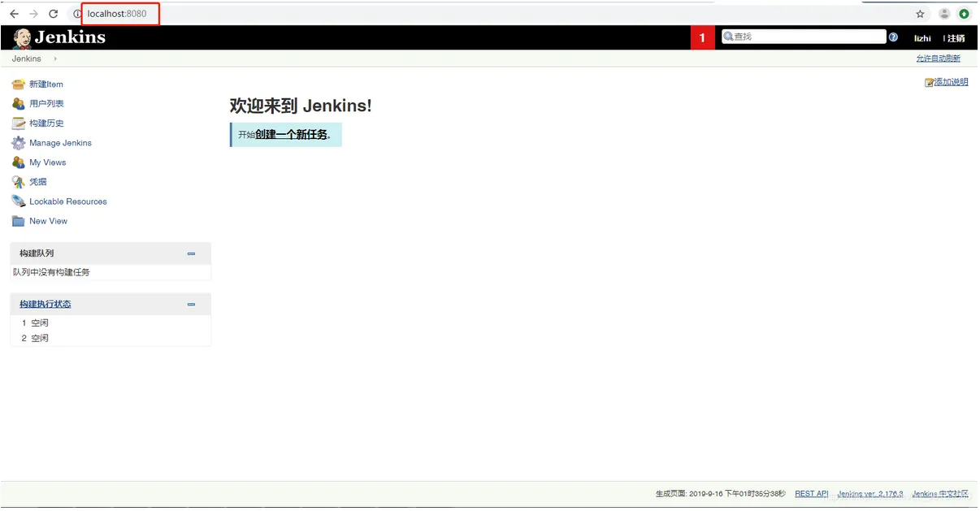The width and height of the screenshot is (980, 511).
Task: Focus the 查找 search box
Action: click(x=804, y=37)
